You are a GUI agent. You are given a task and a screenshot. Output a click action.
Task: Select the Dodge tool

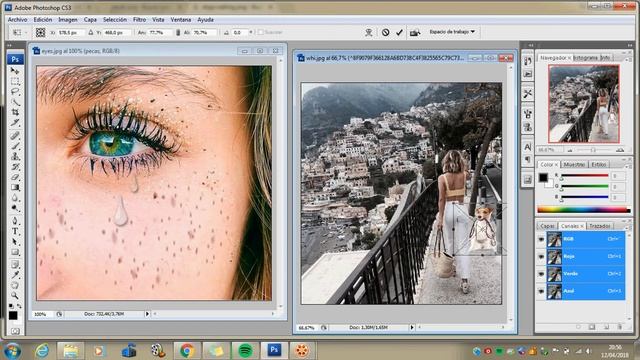pos(15,208)
